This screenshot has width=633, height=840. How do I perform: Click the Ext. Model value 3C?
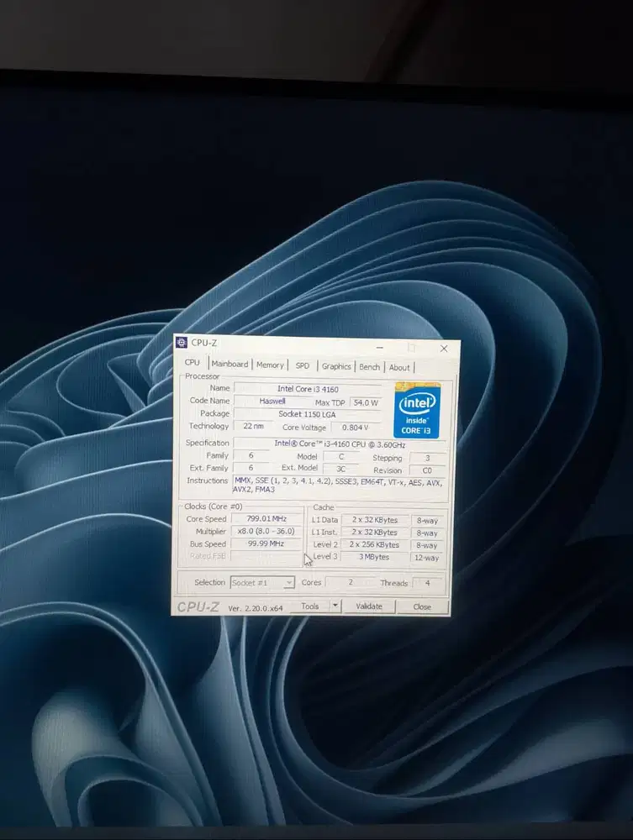pyautogui.click(x=340, y=469)
